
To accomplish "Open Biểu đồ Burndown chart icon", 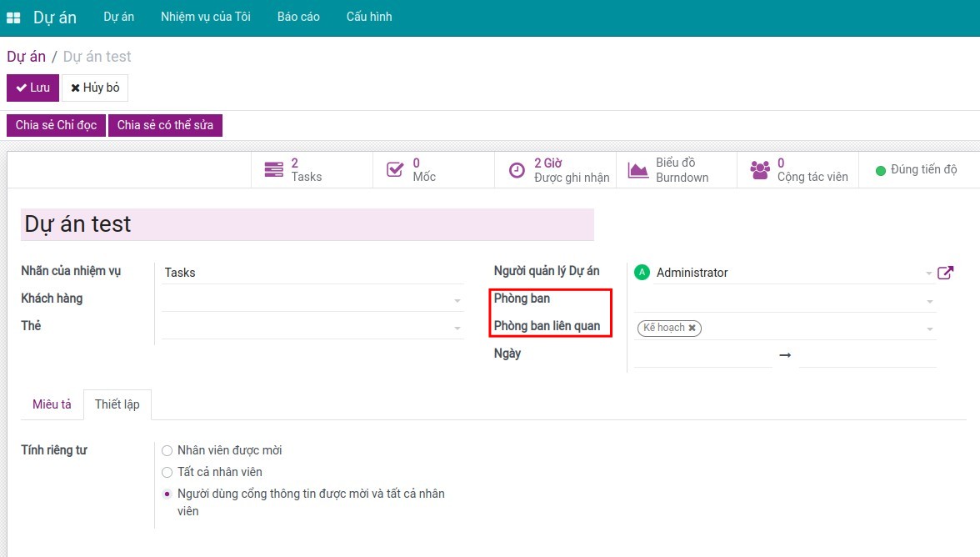I will tap(638, 170).
